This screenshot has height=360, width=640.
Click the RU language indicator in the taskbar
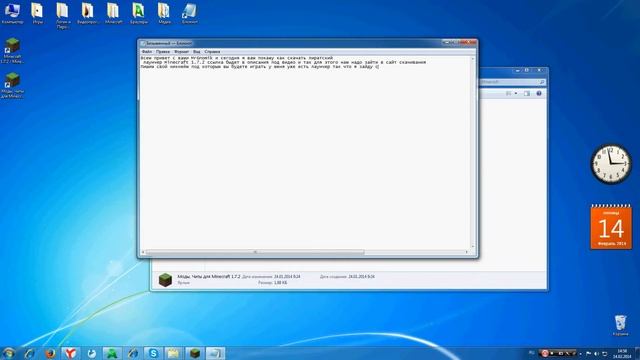531,353
